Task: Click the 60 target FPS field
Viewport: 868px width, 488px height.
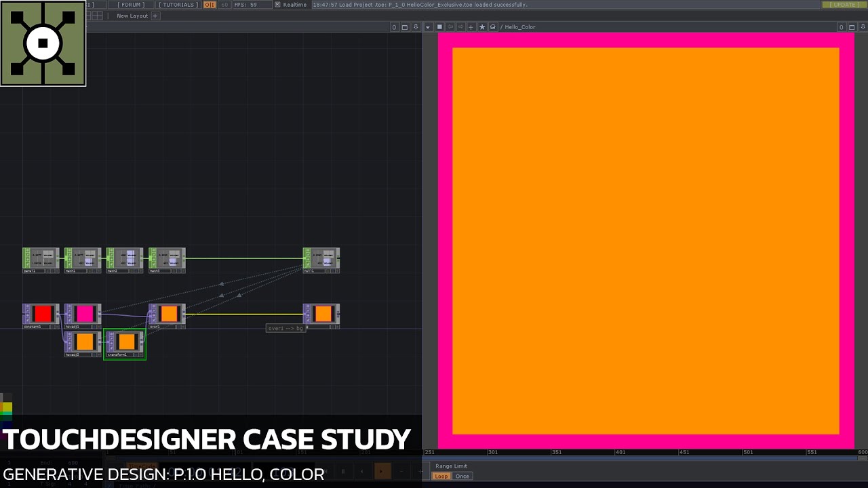Action: 224,5
